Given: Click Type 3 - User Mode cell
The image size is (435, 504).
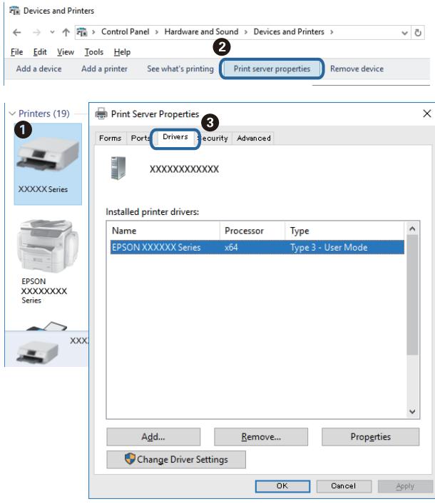Looking at the screenshot, I should [x=329, y=248].
